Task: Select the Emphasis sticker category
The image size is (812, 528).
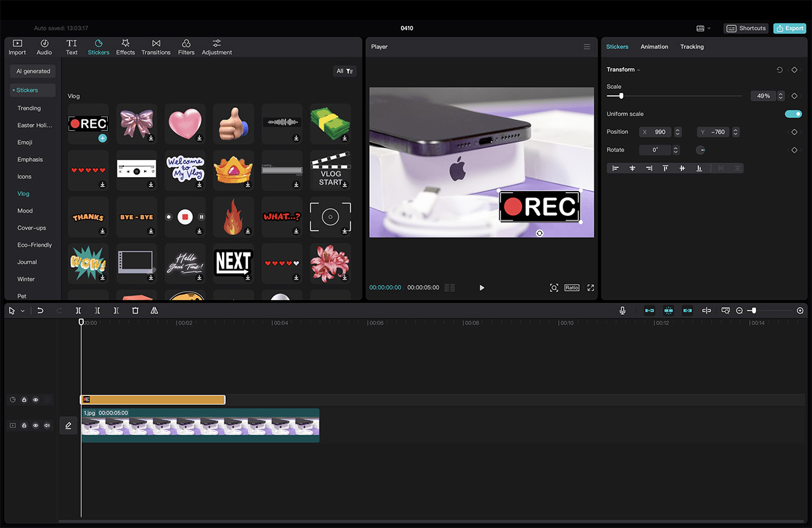Action: click(30, 160)
